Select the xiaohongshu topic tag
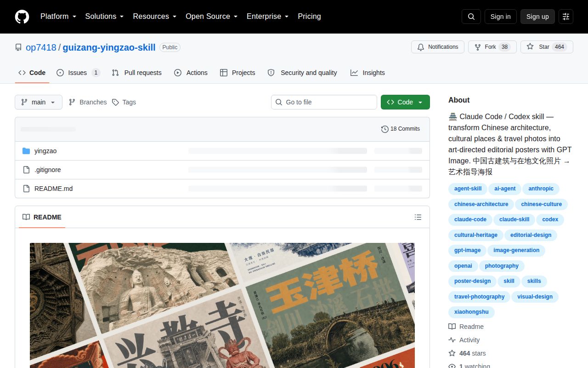Screen dimensions: 588x368 coord(471,312)
